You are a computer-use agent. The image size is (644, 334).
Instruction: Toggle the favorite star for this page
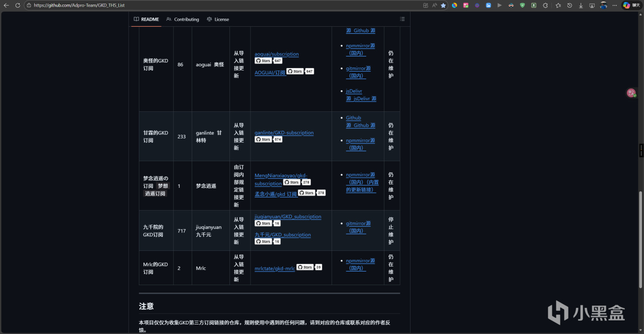pyautogui.click(x=443, y=5)
